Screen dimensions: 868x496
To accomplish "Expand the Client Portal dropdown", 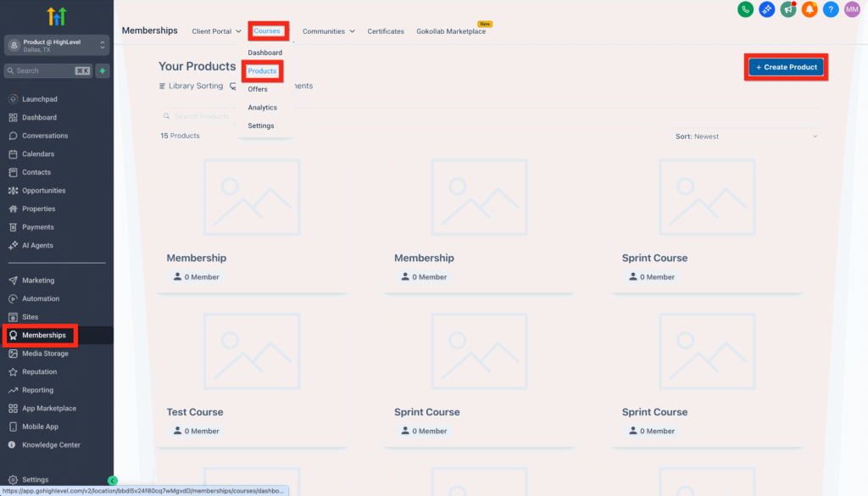I will tap(216, 31).
